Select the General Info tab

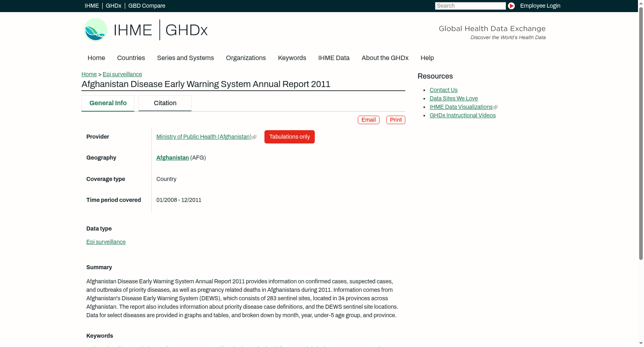108,103
